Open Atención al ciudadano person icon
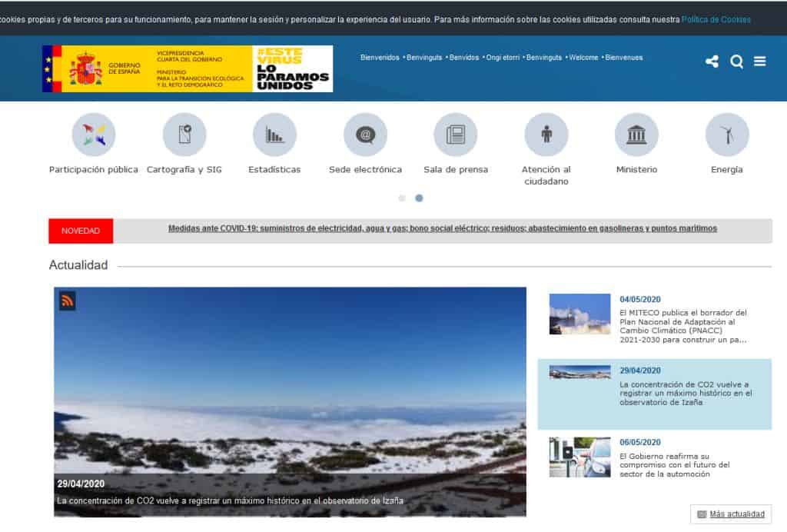Screen dimensions: 787x532 [x=546, y=135]
